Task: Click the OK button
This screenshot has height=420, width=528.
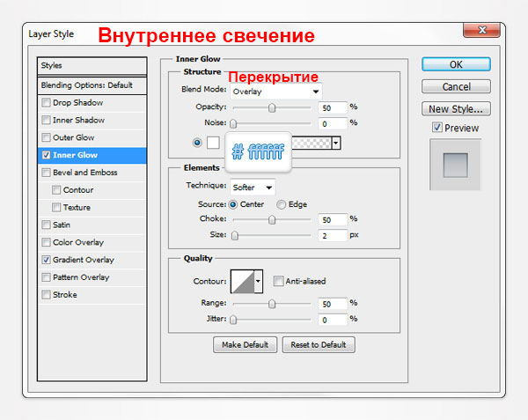Action: coord(456,64)
